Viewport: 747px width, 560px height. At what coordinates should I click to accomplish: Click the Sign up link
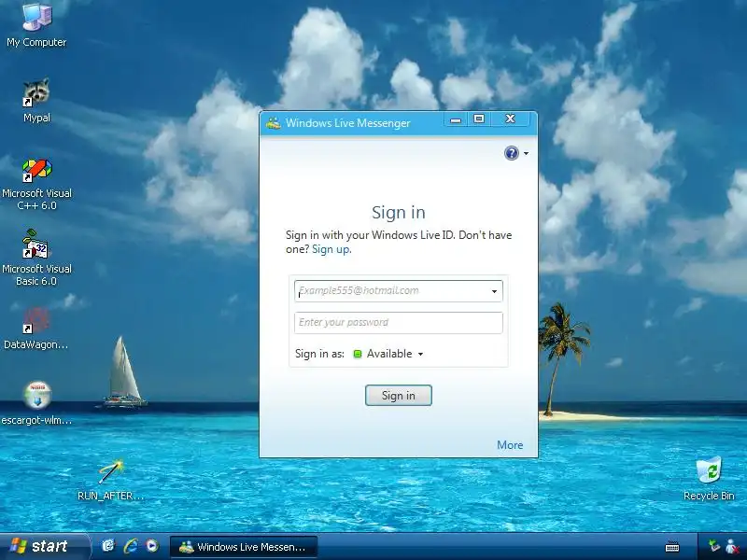[331, 249]
